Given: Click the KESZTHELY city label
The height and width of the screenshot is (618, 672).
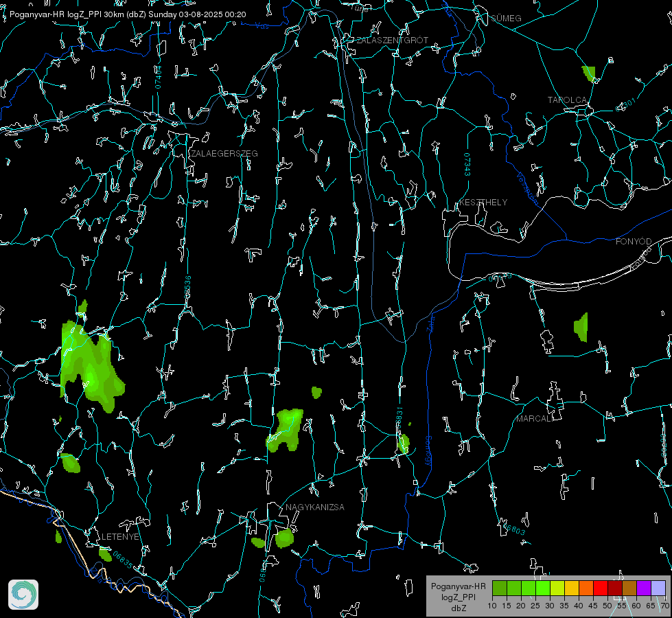Looking at the screenshot, I should pos(483,203).
